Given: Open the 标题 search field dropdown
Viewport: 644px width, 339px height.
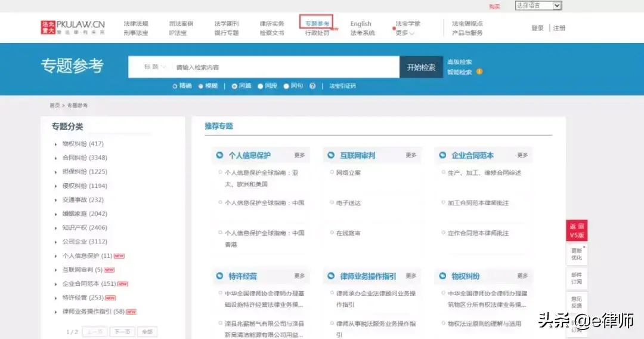Looking at the screenshot, I should [x=154, y=67].
